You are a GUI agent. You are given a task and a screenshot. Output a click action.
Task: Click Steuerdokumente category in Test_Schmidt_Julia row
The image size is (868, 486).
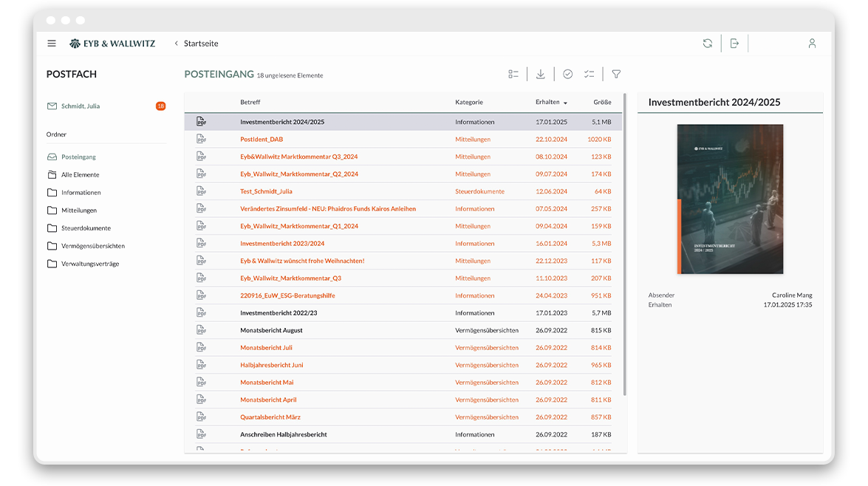[x=480, y=191]
